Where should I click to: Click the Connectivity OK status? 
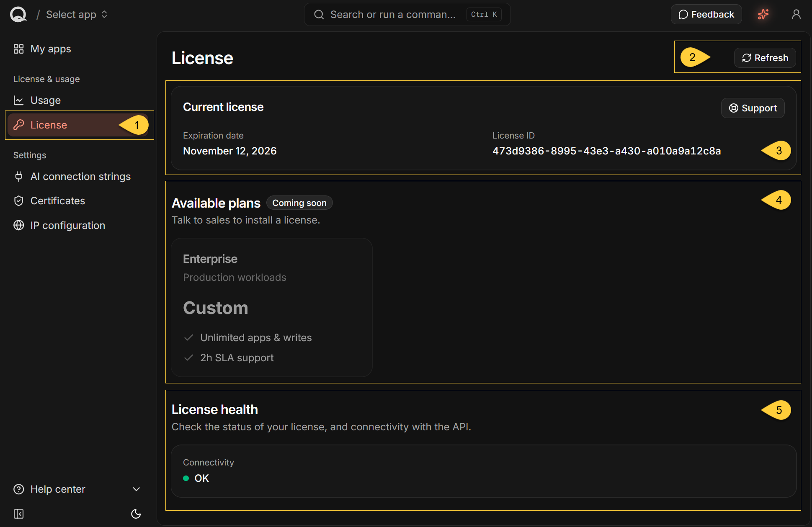196,478
